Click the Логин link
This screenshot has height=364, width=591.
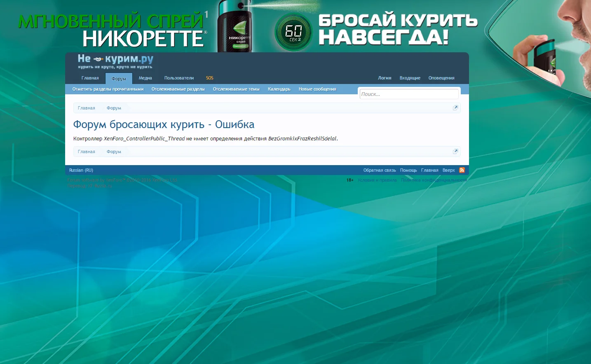click(385, 78)
